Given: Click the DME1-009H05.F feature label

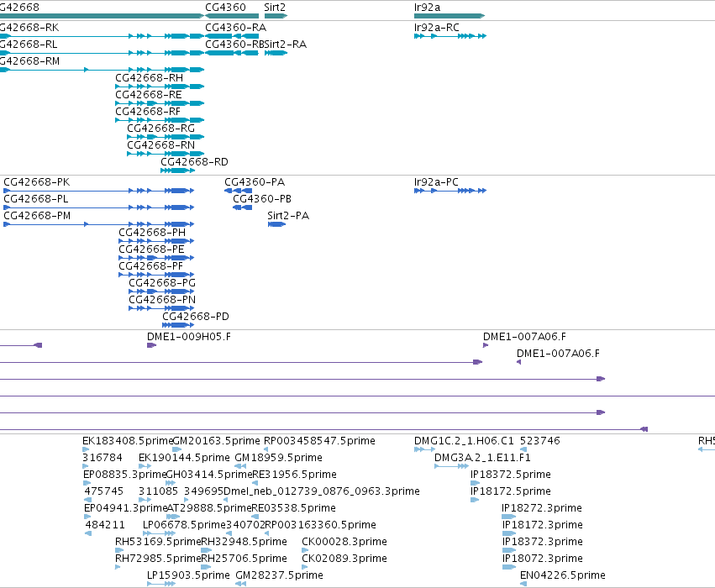Looking at the screenshot, I should coord(189,337).
